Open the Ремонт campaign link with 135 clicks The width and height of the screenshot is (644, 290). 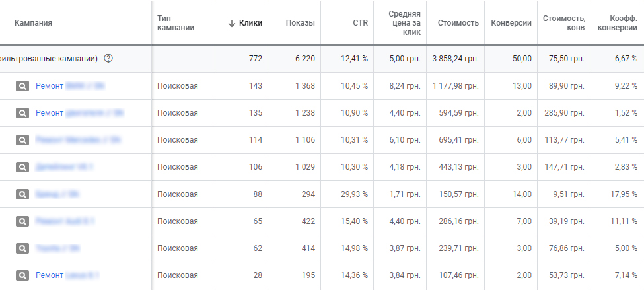point(80,113)
